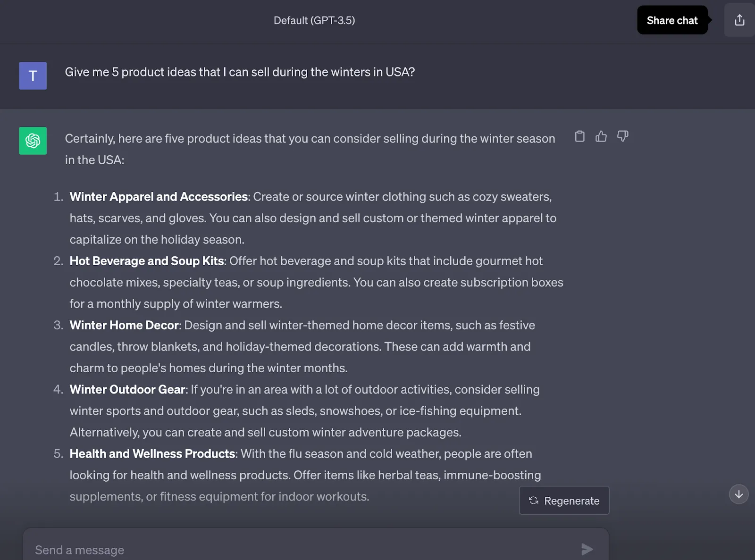Click the text 'capitalize on the holiday season.'
The height and width of the screenshot is (560, 755).
157,240
